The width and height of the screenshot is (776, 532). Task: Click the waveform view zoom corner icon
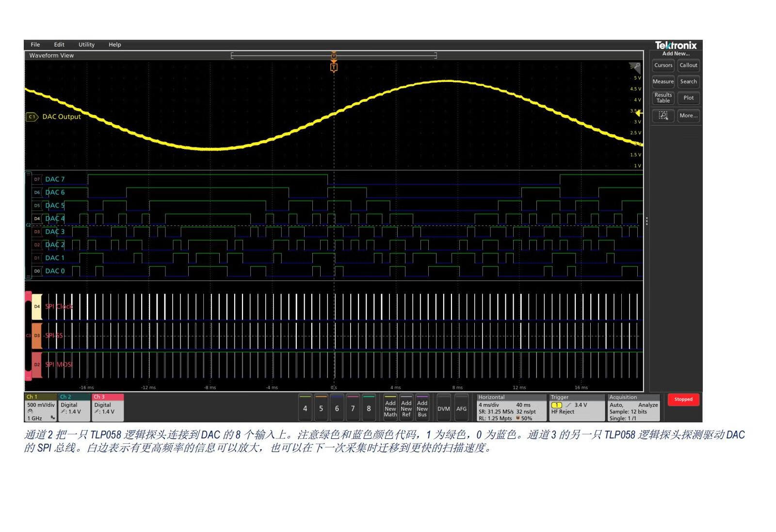pyautogui.click(x=635, y=66)
